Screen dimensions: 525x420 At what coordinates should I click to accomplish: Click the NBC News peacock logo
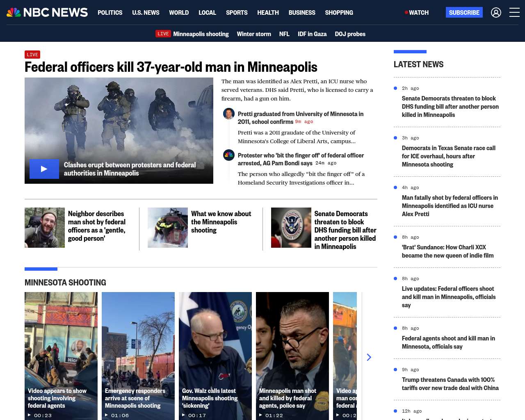[47, 12]
